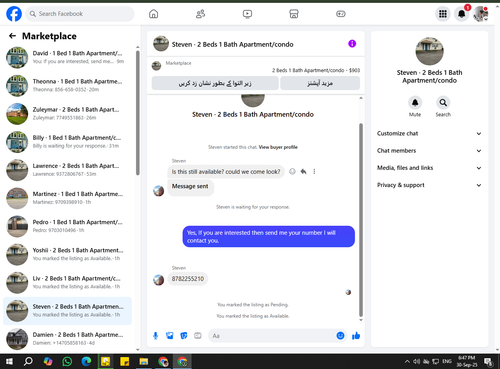Open Zuleymar 2 Beds conversation
Image resolution: width=500 pixels, height=369 pixels.
pyautogui.click(x=67, y=114)
